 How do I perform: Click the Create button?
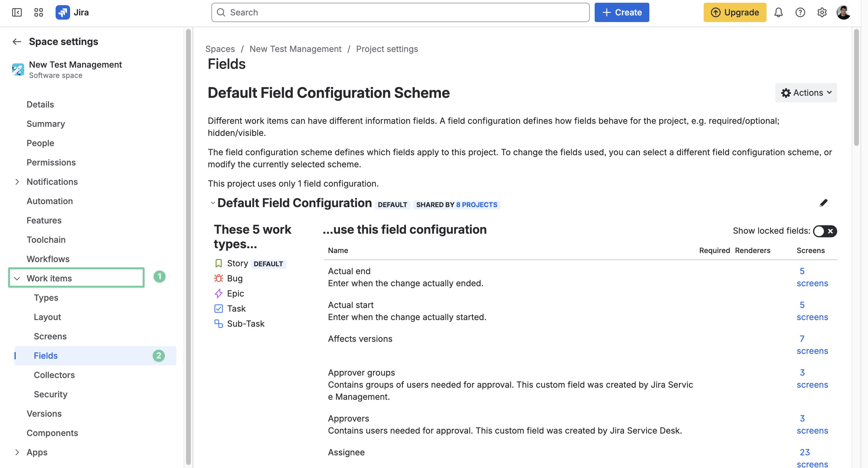tap(622, 12)
